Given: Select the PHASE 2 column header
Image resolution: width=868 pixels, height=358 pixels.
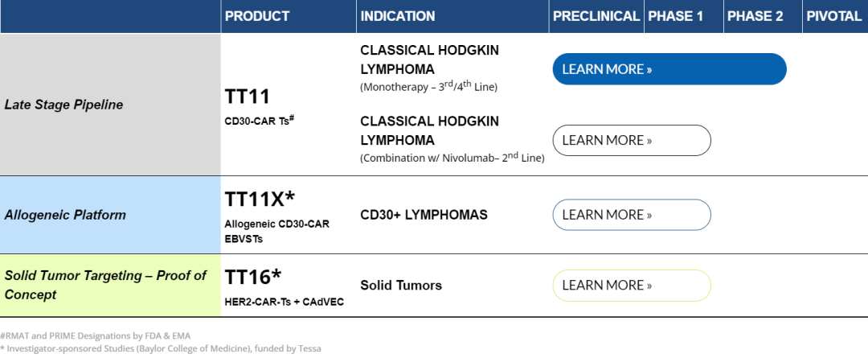Looking at the screenshot, I should pyautogui.click(x=756, y=16).
